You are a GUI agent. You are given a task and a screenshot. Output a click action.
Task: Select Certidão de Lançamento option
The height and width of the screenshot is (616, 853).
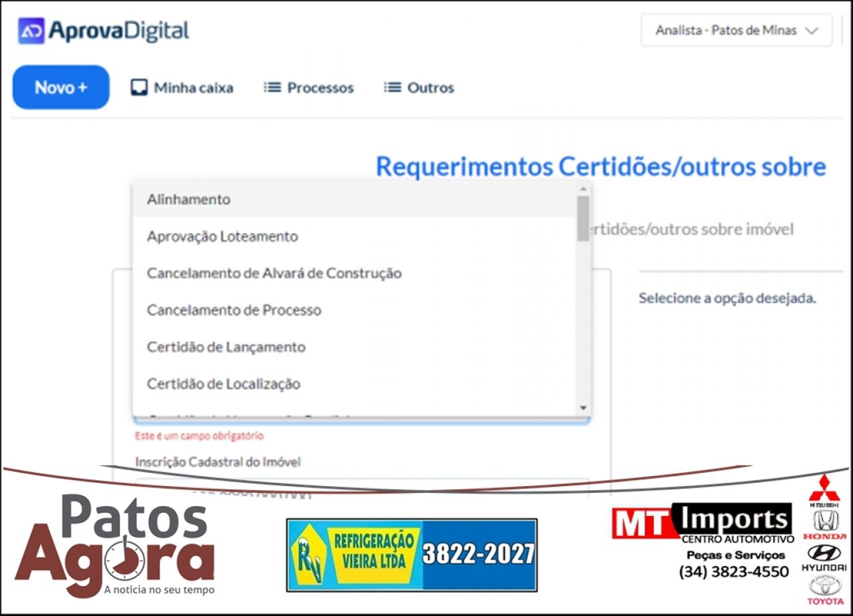(x=355, y=347)
